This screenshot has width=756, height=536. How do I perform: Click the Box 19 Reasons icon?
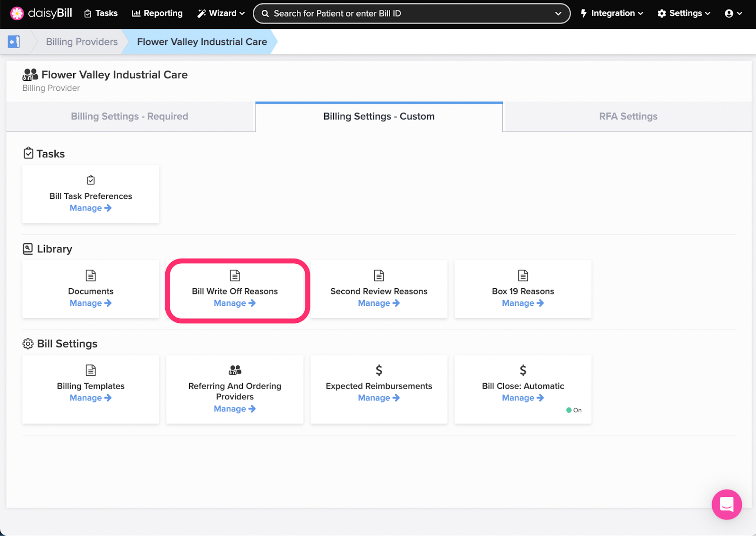click(x=523, y=275)
